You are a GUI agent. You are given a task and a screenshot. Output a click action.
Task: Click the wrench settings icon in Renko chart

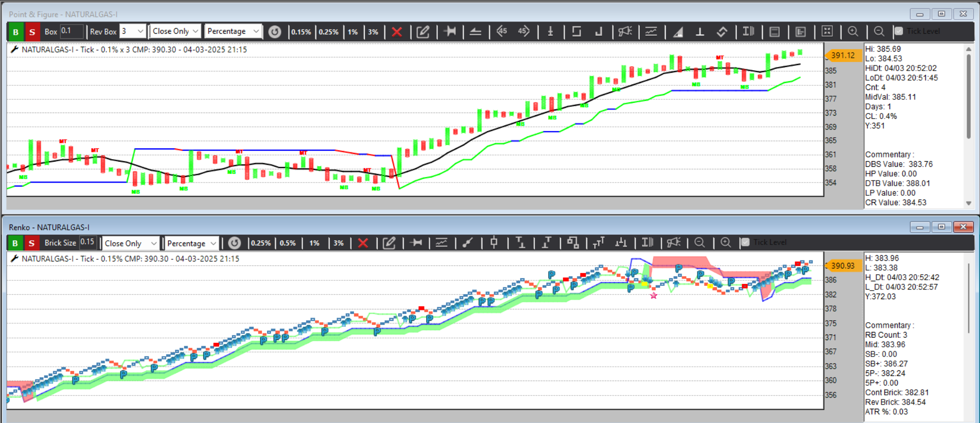pos(14,259)
